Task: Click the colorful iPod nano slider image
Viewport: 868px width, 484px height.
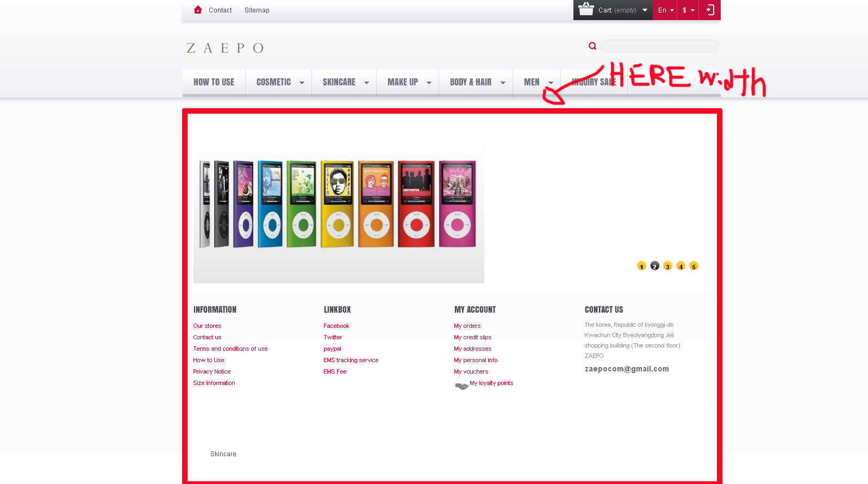Action: tap(339, 207)
